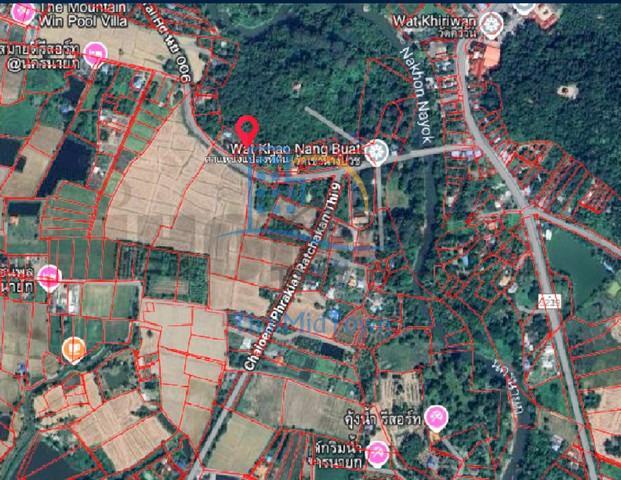This screenshot has height=480, width=621.
Task: Select the pink lodging marker on left edge
Action: pyautogui.click(x=48, y=277)
